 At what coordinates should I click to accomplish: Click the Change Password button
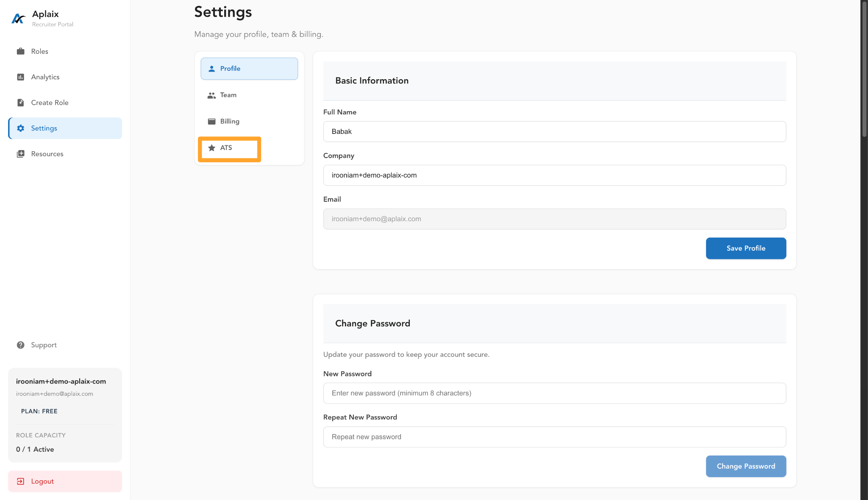[x=746, y=466]
